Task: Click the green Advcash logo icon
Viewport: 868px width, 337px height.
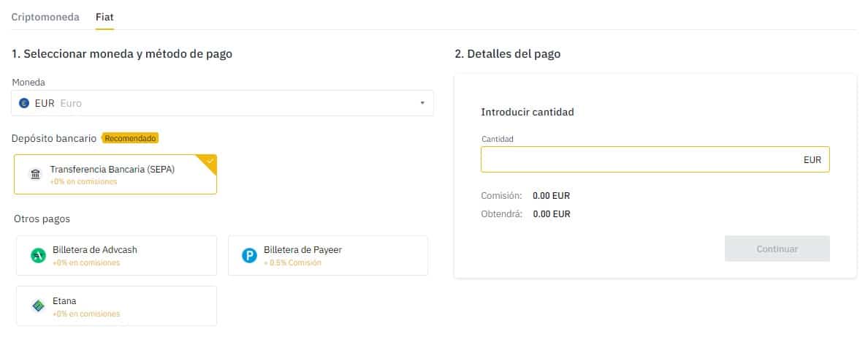Action: (x=39, y=255)
